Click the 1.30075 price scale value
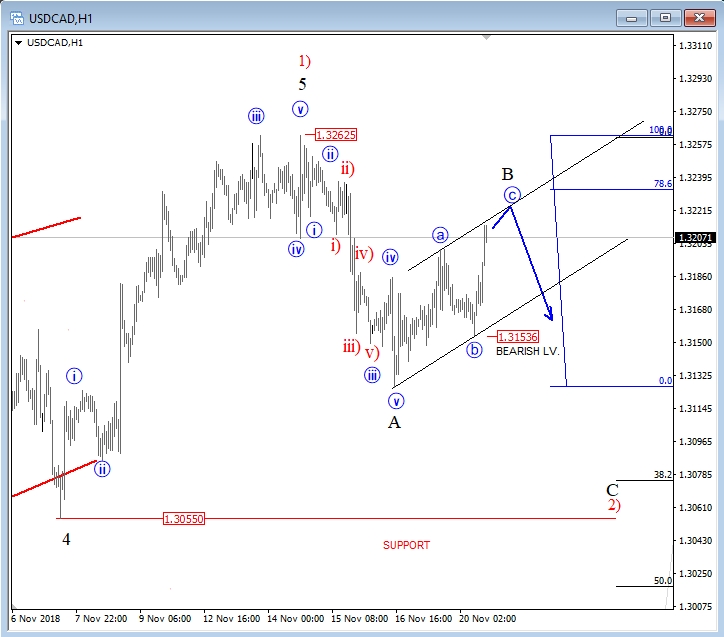The height and width of the screenshot is (637, 724). click(695, 607)
